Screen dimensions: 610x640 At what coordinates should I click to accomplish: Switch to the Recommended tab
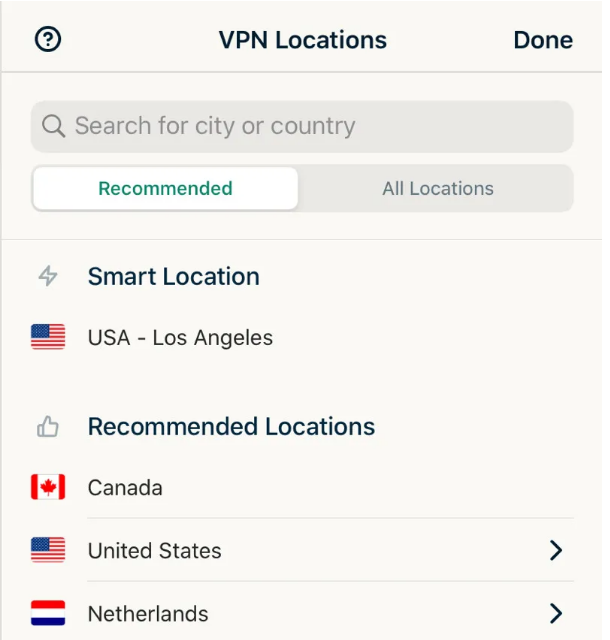165,188
